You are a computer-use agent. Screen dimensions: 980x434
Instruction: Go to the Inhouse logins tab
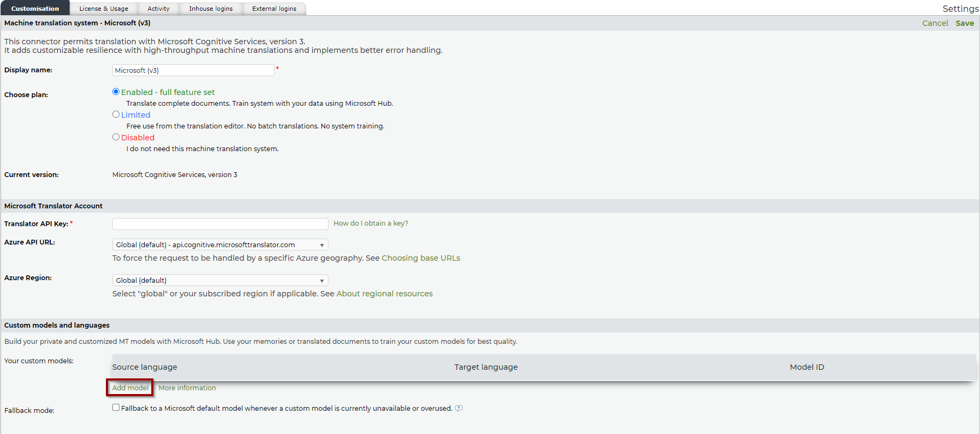point(211,9)
